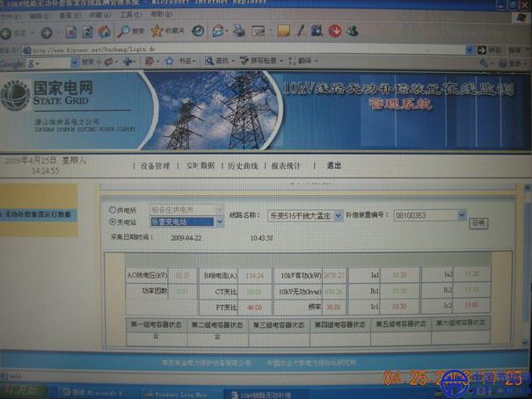Go to 报表统计 report statistics
The width and height of the screenshot is (532, 399).
coord(286,165)
